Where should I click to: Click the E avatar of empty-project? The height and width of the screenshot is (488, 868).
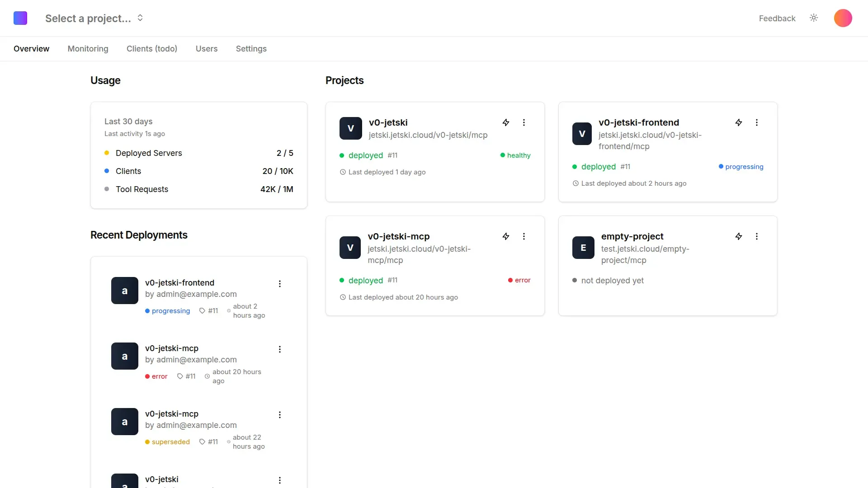coord(583,248)
